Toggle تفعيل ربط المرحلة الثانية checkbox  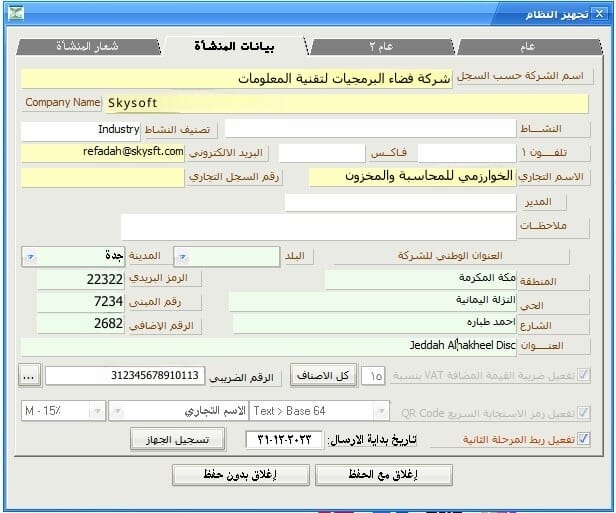(x=583, y=438)
